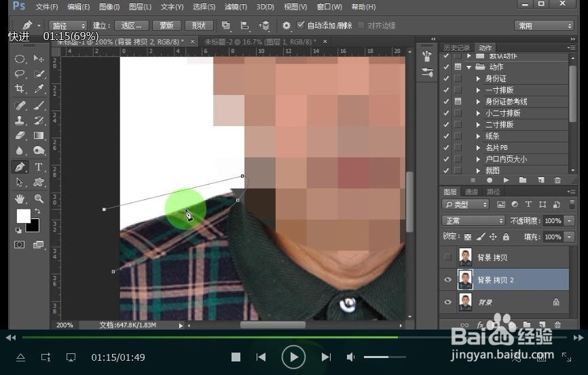Select the Crop tool
Viewport: 588px width, 375px height.
pos(20,89)
